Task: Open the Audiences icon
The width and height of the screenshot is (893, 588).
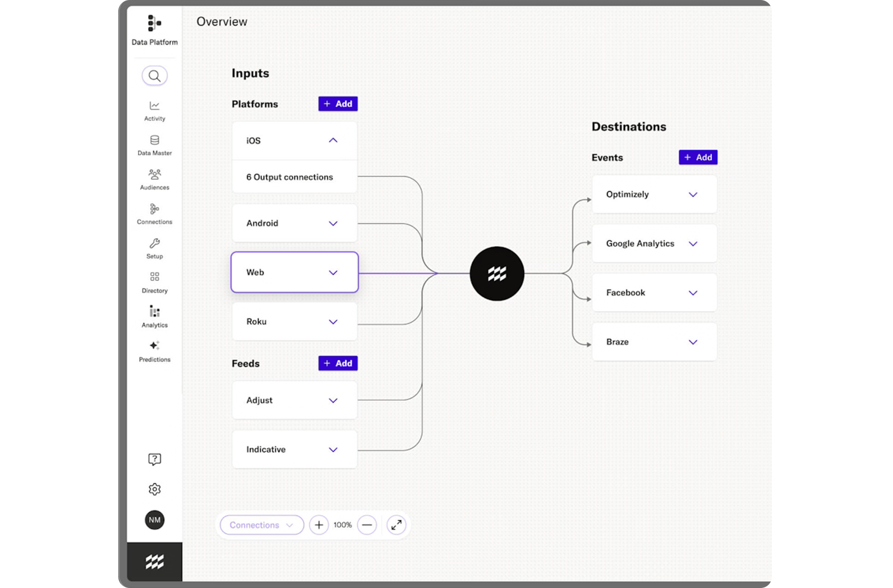Action: (x=154, y=174)
